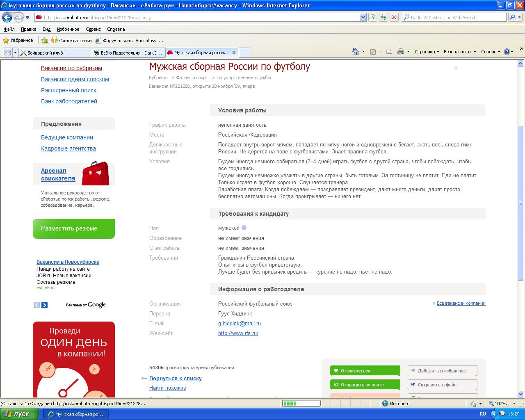Click Разместить резюме green button
This screenshot has height=420, width=525.
(74, 228)
